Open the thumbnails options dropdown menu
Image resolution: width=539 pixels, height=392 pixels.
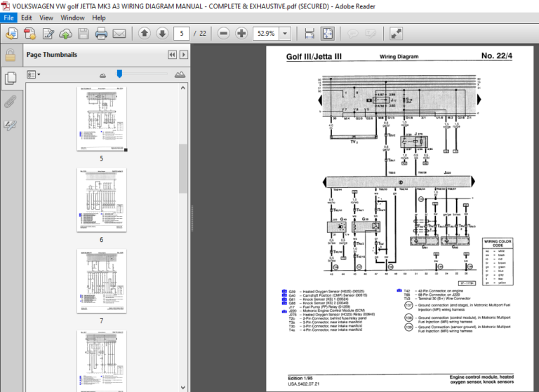tap(34, 74)
